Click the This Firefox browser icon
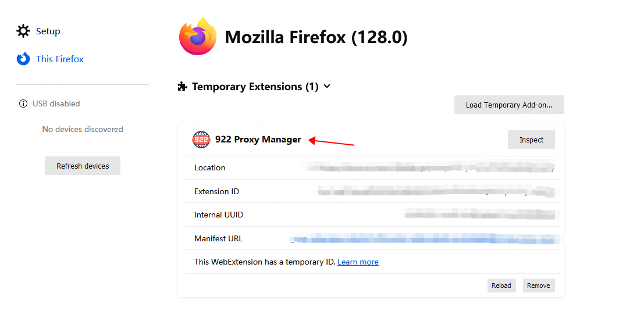Viewport: 644px width, 314px height. (23, 59)
